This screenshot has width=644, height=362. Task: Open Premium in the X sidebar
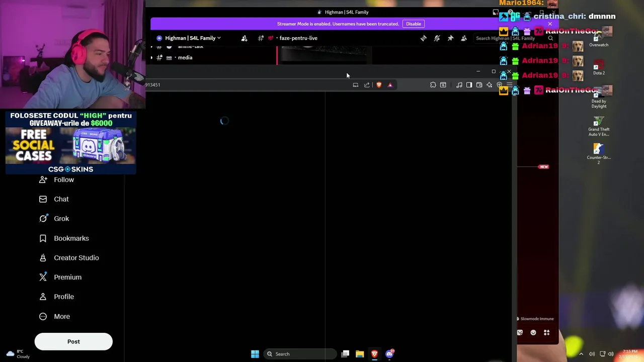click(x=60, y=277)
